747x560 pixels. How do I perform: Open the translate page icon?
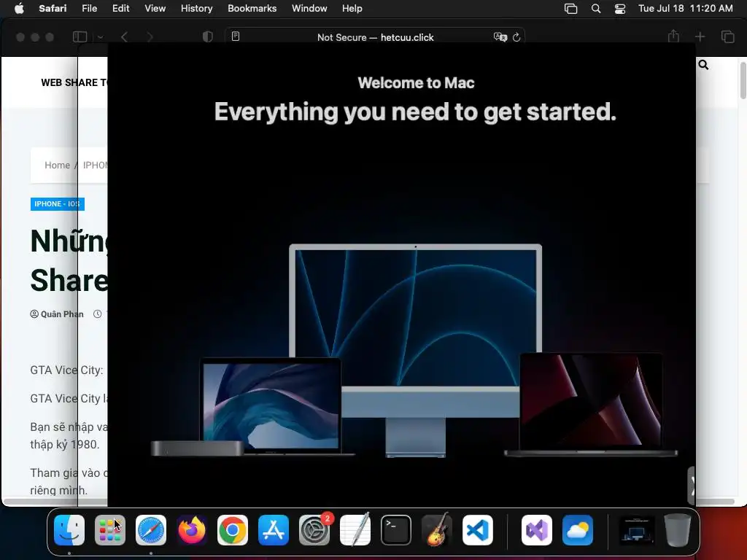click(x=500, y=36)
